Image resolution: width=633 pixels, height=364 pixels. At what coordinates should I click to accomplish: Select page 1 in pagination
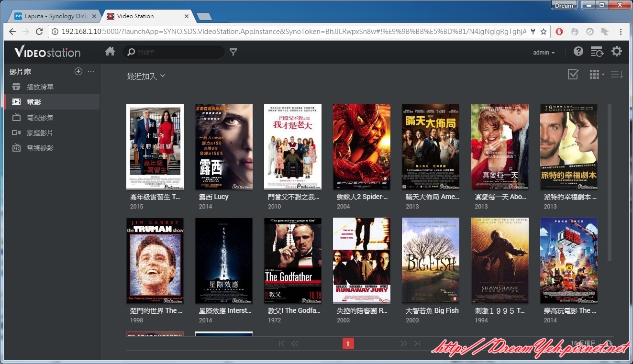pyautogui.click(x=348, y=343)
